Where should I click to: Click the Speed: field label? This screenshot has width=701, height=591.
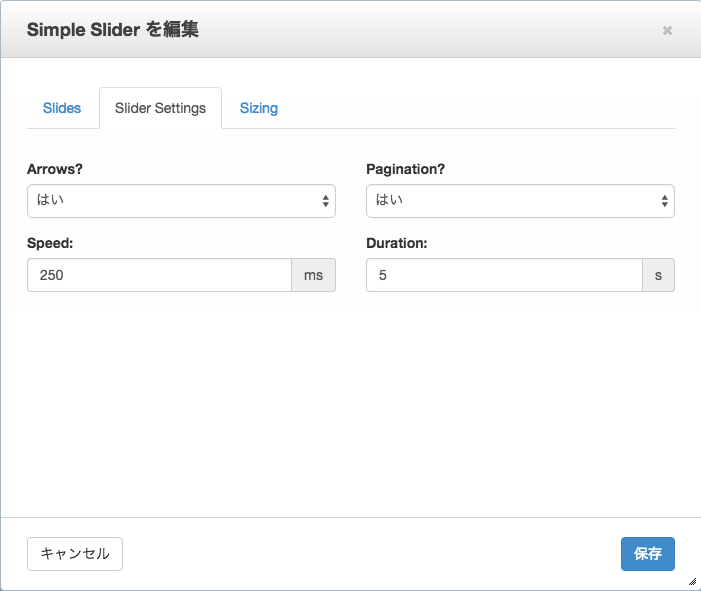50,243
